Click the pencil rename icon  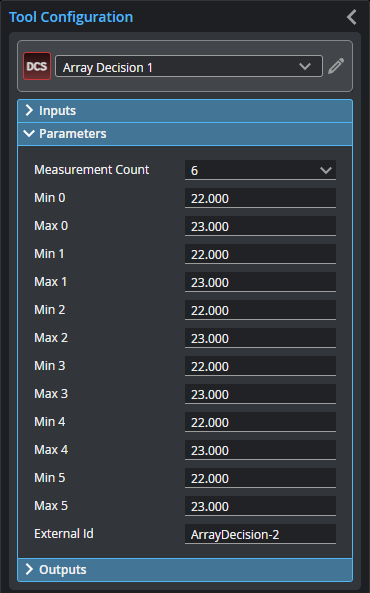tap(336, 66)
